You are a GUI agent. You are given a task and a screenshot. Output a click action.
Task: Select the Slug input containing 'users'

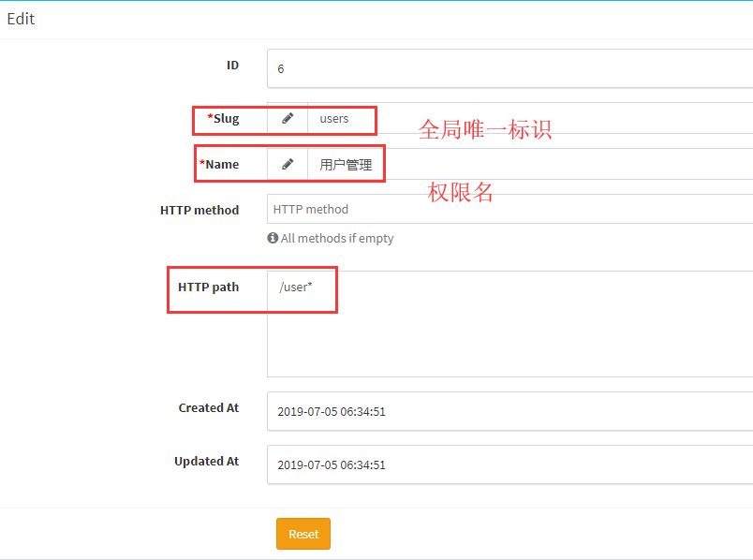pos(342,118)
